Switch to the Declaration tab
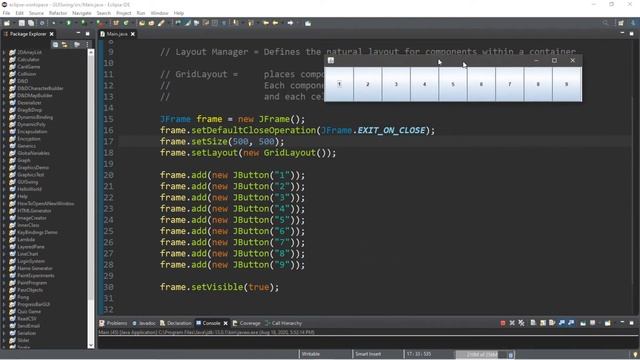The height and width of the screenshot is (360, 640). point(176,323)
